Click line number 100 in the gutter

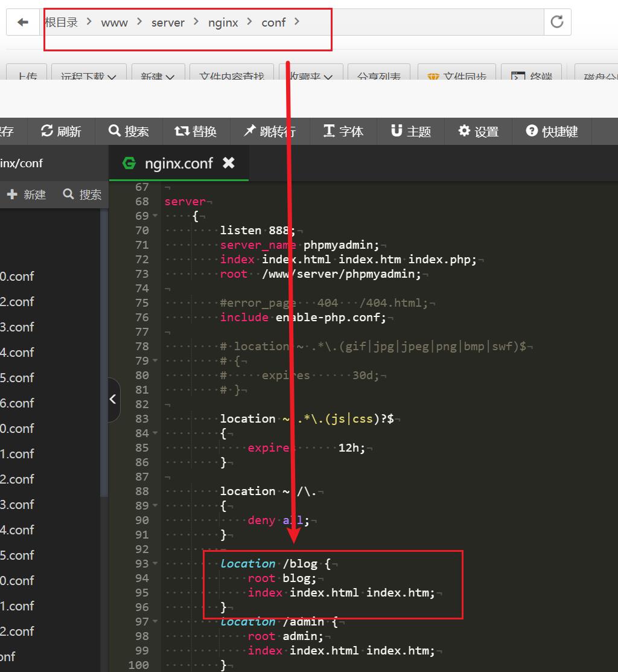coord(139,665)
